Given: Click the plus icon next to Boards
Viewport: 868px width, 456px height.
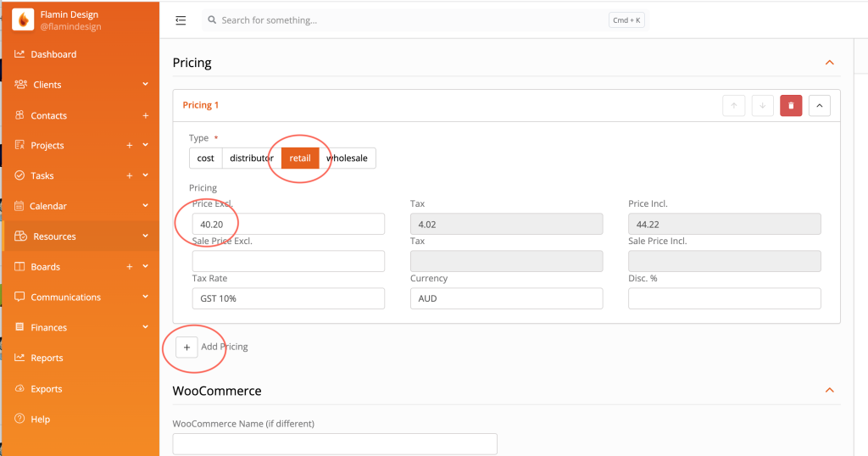Looking at the screenshot, I should click(x=130, y=267).
